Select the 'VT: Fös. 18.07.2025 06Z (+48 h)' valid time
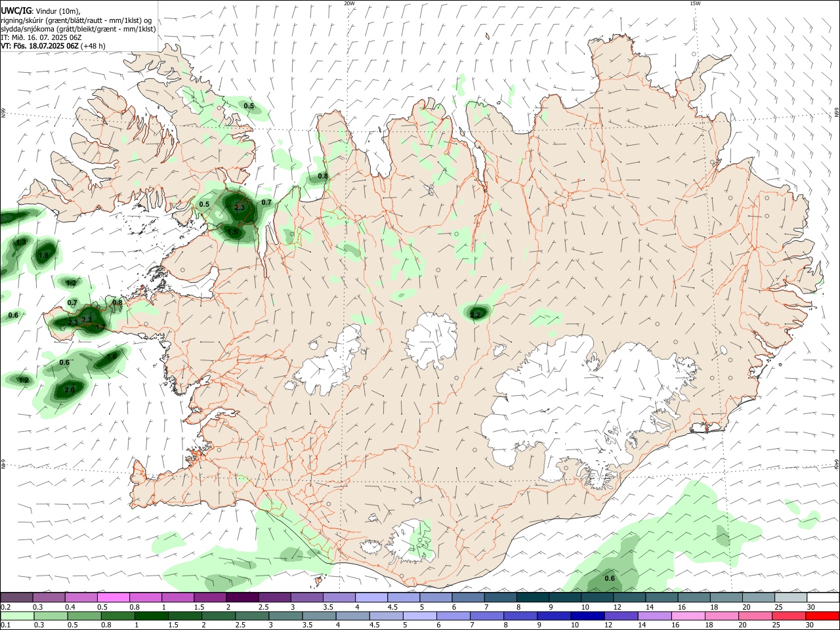The image size is (840, 630). [52, 46]
